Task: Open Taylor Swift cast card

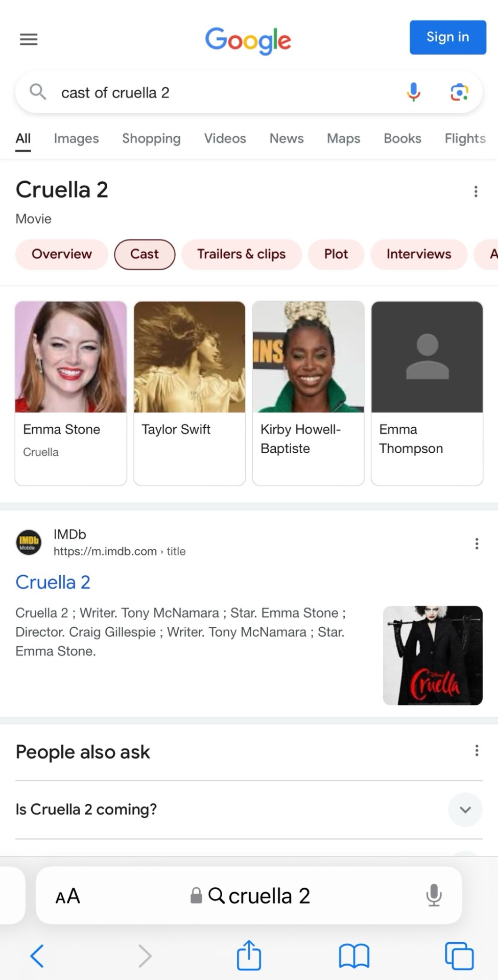Action: pos(189,393)
